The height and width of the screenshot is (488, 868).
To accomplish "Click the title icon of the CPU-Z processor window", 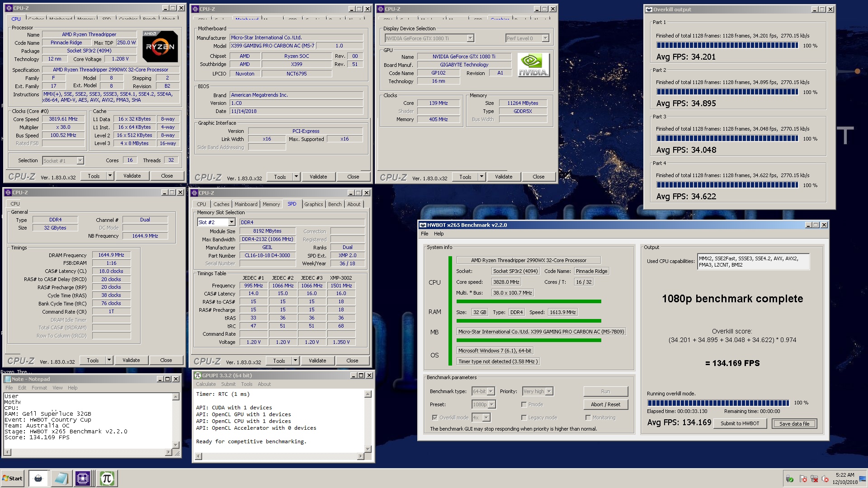I will point(9,8).
